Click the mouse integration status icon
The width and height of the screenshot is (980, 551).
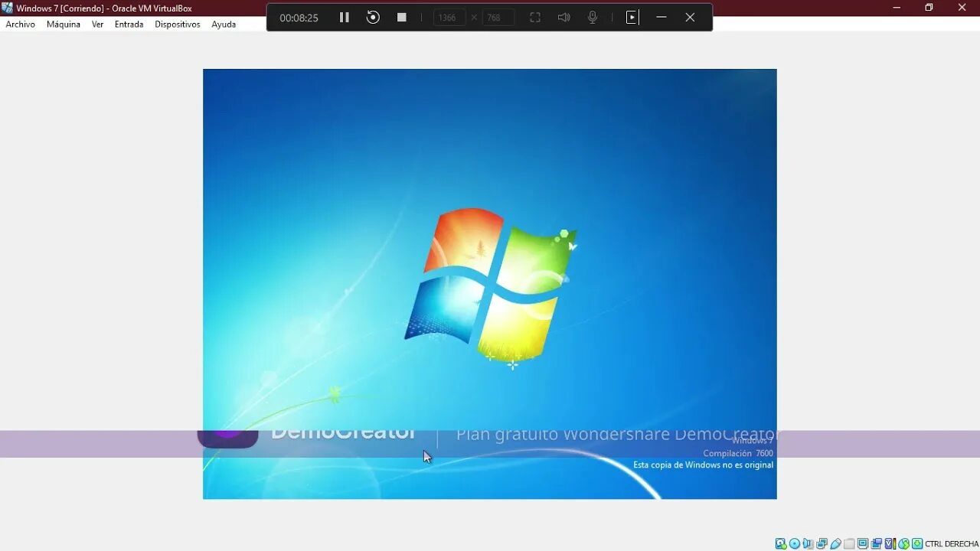point(903,543)
